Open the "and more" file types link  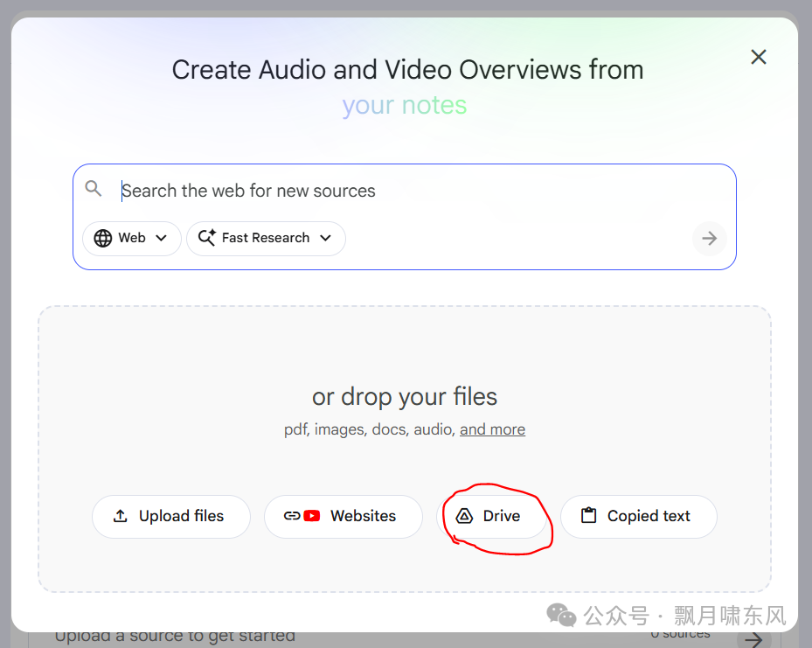click(492, 429)
